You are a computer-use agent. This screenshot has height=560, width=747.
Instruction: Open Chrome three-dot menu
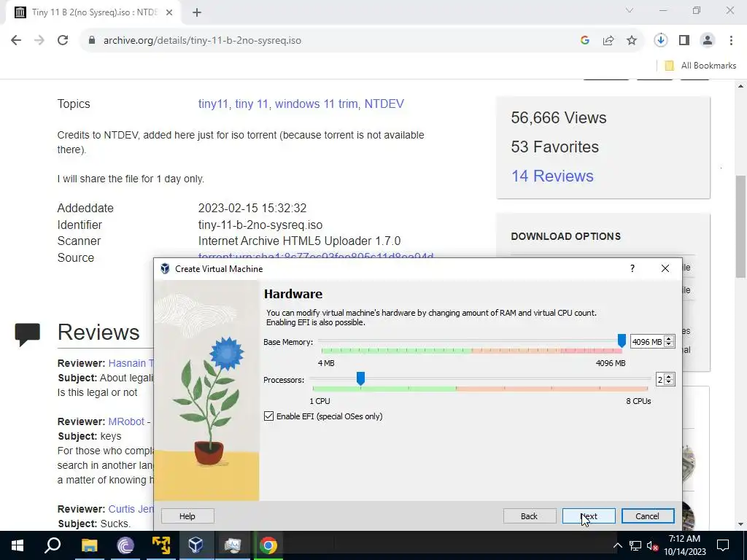[731, 40]
